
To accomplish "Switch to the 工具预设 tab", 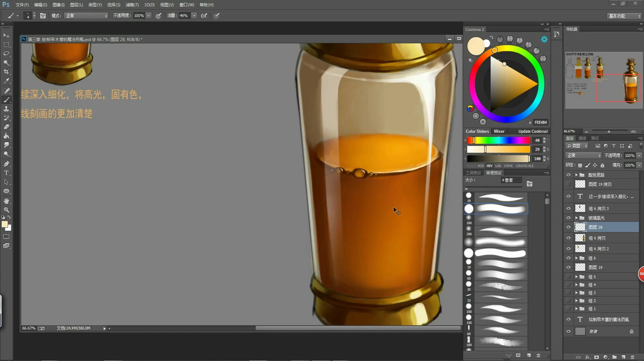I will pos(473,173).
